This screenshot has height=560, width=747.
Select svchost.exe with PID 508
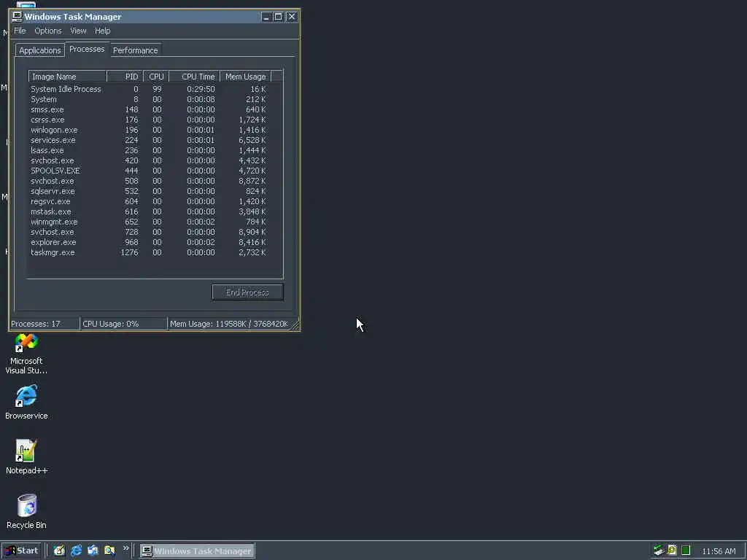149,181
